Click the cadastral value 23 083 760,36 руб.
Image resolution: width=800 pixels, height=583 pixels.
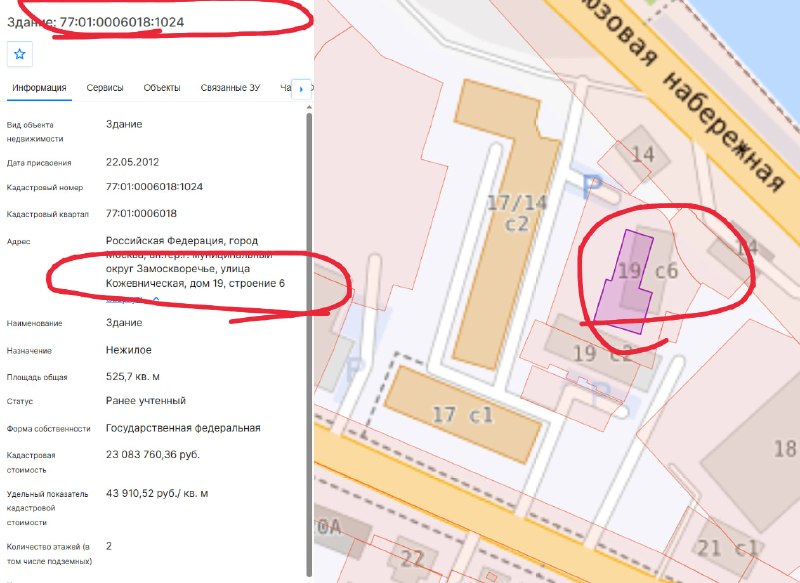pos(153,454)
